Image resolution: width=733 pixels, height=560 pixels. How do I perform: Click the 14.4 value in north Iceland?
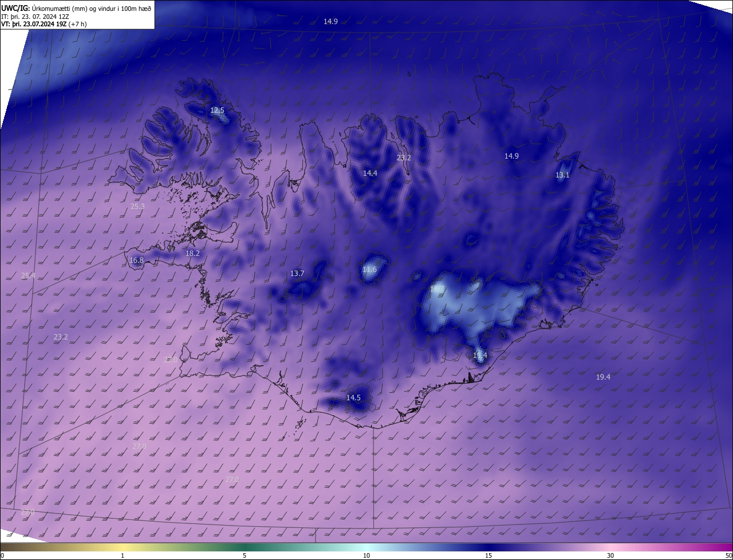click(x=370, y=173)
